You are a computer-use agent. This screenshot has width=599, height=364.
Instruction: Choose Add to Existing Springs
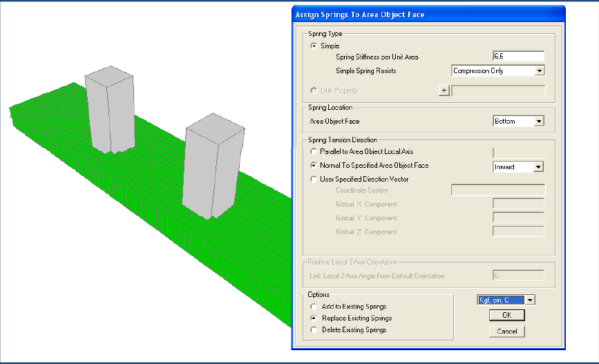314,307
